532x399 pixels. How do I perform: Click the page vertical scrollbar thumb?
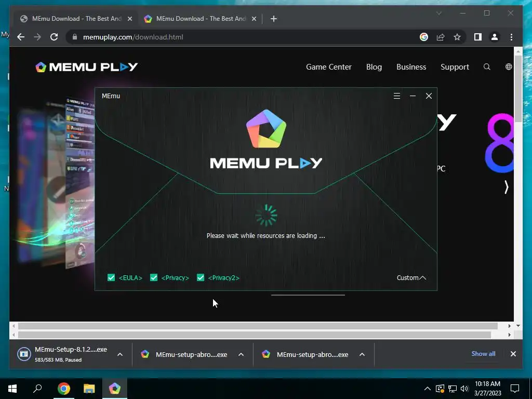518,88
